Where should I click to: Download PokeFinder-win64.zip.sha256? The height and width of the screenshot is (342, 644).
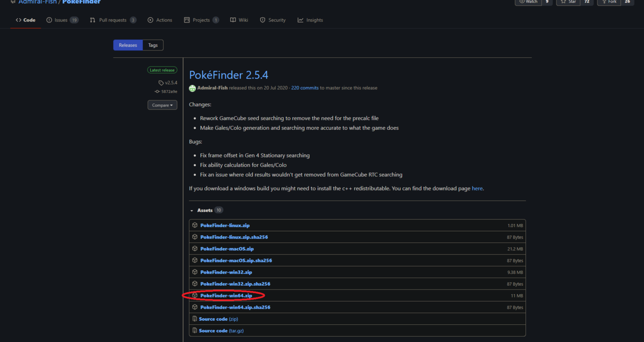click(x=235, y=307)
